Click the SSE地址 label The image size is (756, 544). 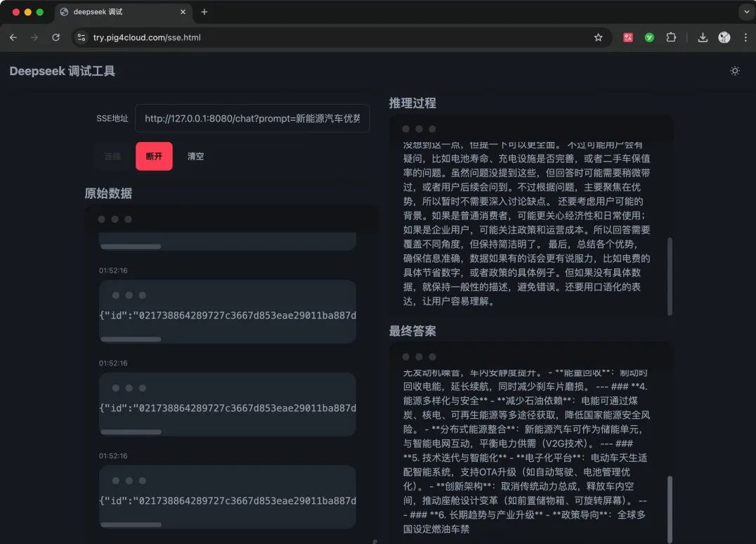(112, 118)
